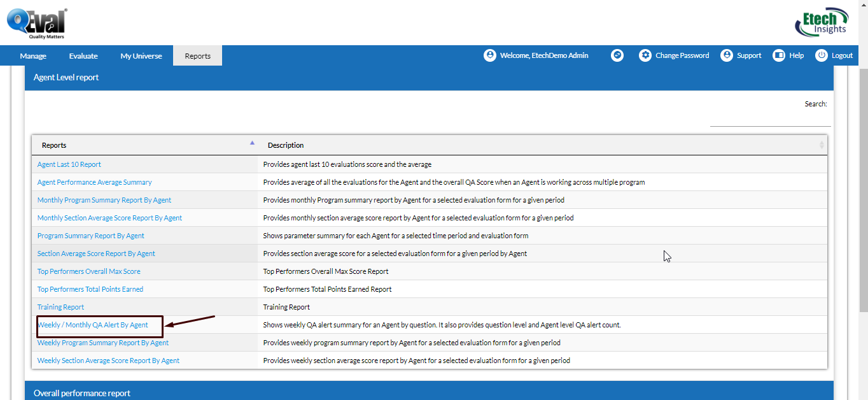Open Top Performers Total Points Earned
This screenshot has height=400, width=868.
click(x=90, y=289)
